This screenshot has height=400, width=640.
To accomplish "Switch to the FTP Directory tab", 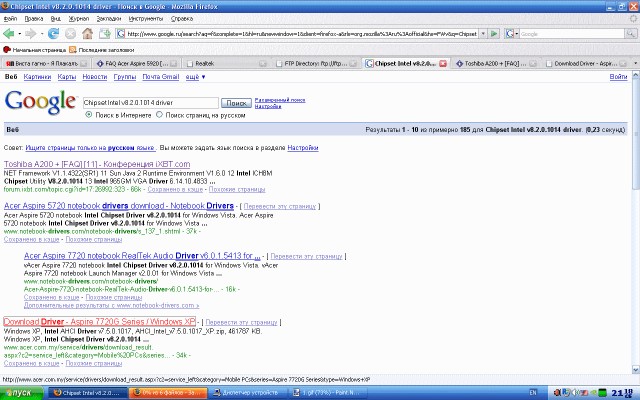I will [x=316, y=64].
